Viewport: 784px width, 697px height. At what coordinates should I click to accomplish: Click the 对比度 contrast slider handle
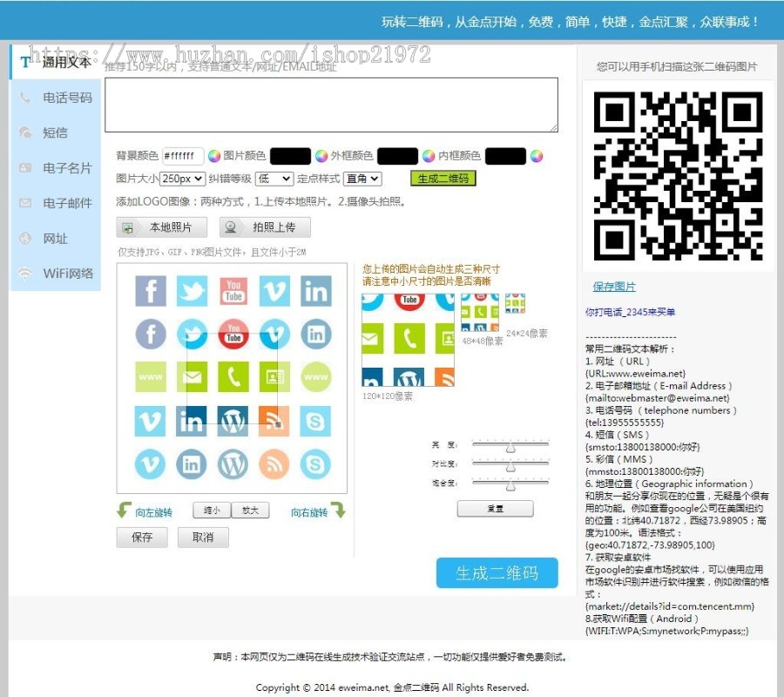pos(510,466)
